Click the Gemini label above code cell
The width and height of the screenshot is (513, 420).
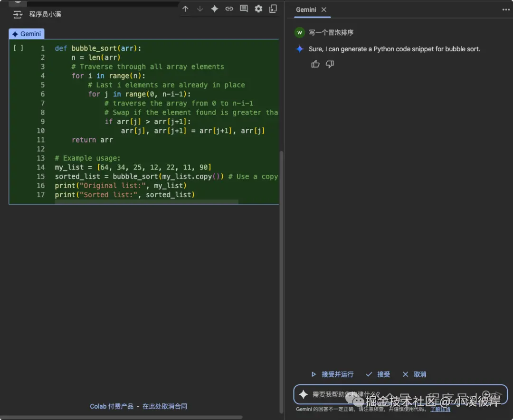click(27, 34)
